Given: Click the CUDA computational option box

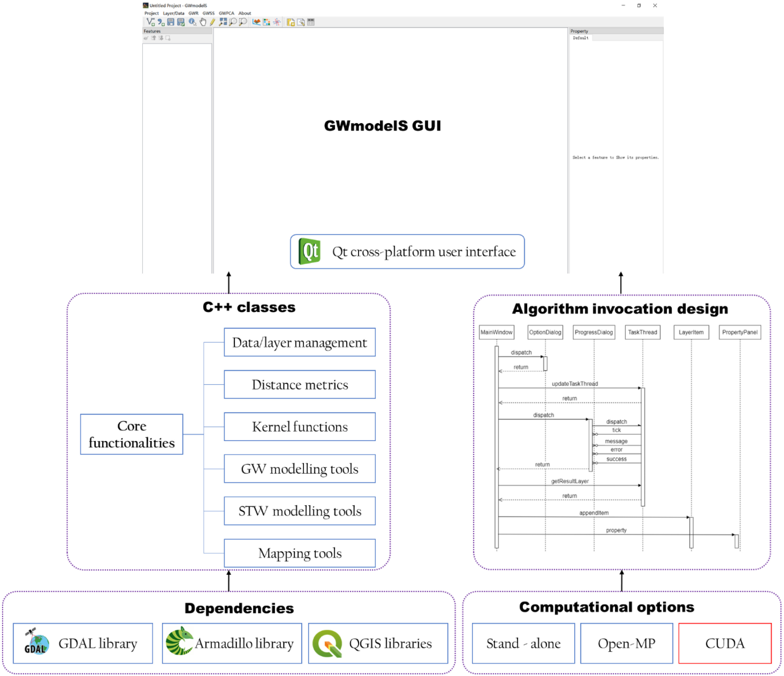Looking at the screenshot, I should 724,643.
